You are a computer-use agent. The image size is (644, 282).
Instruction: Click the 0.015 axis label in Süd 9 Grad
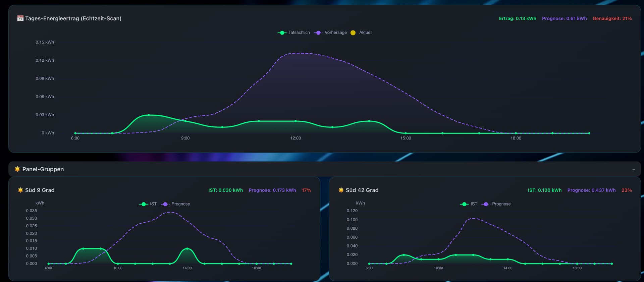[32, 241]
